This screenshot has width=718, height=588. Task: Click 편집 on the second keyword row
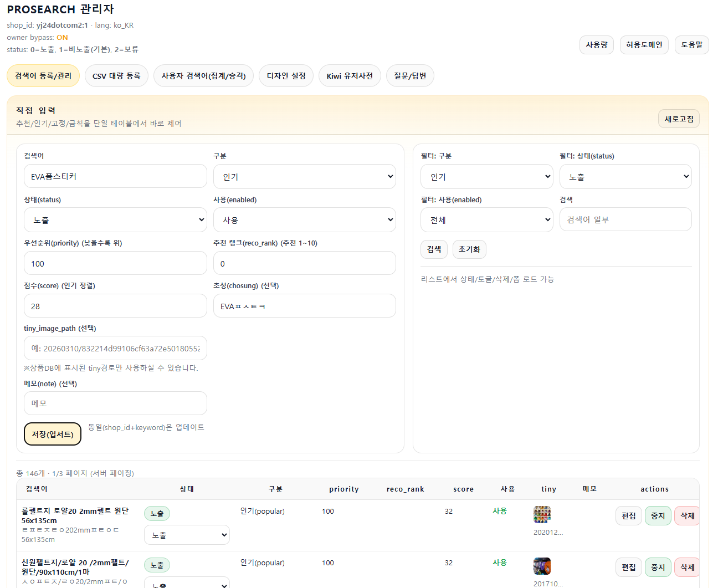click(x=628, y=567)
